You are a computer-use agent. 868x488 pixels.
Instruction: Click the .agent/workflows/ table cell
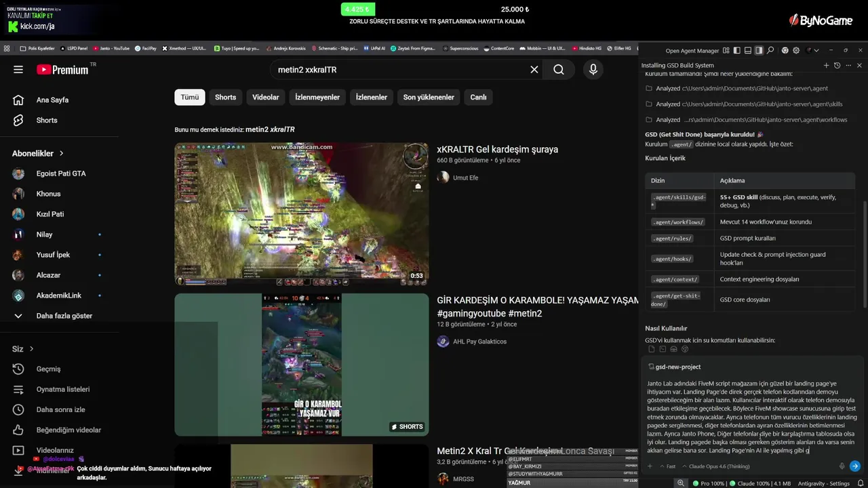pyautogui.click(x=679, y=222)
